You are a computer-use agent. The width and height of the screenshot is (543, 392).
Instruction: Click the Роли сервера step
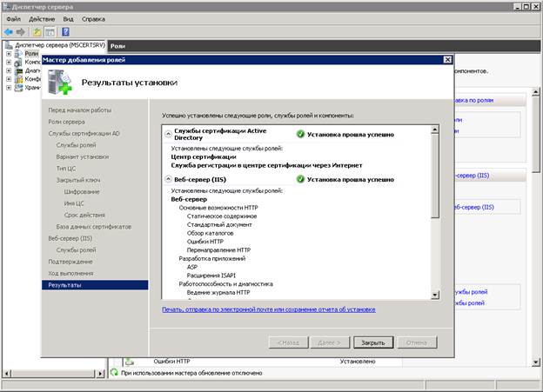(x=66, y=122)
